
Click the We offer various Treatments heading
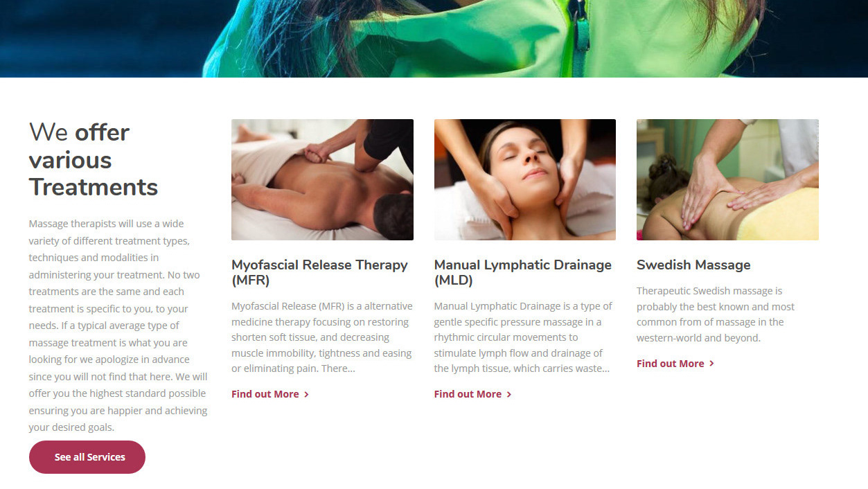(94, 159)
